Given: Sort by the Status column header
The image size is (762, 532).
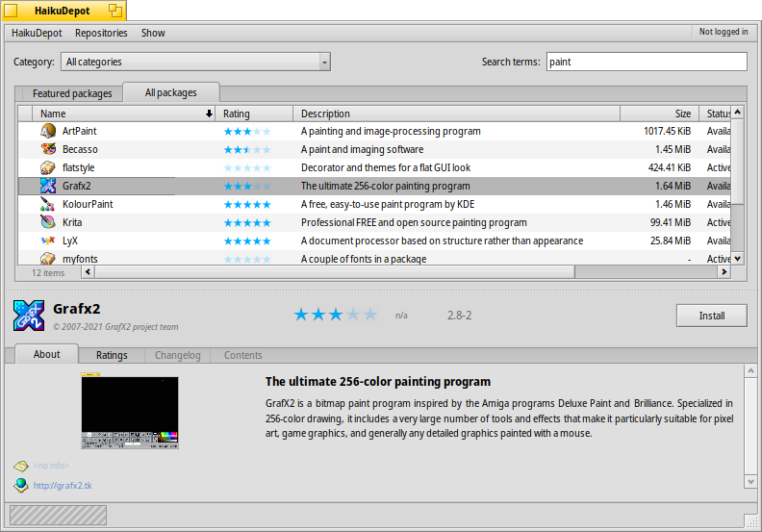Looking at the screenshot, I should pyautogui.click(x=715, y=114).
